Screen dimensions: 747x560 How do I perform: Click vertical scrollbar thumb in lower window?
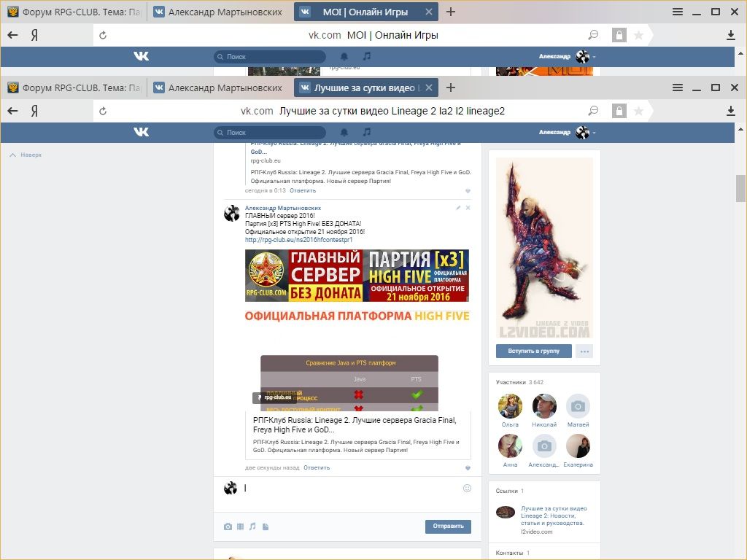[740, 189]
